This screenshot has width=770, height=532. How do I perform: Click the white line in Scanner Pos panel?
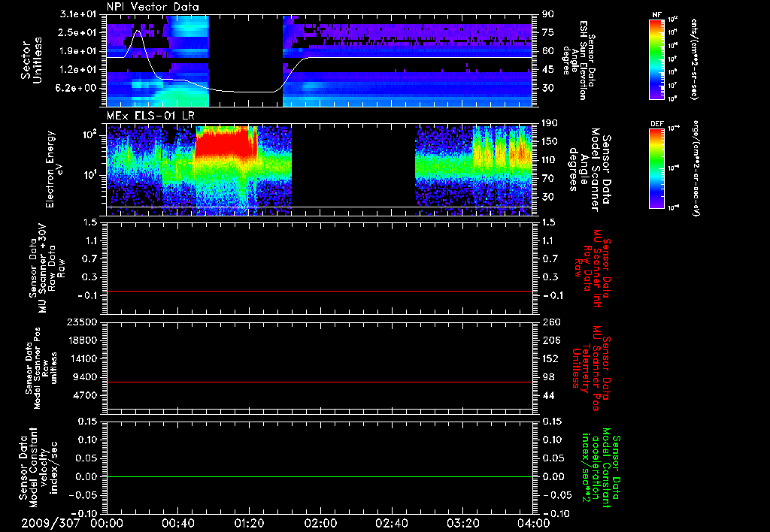(x=320, y=409)
